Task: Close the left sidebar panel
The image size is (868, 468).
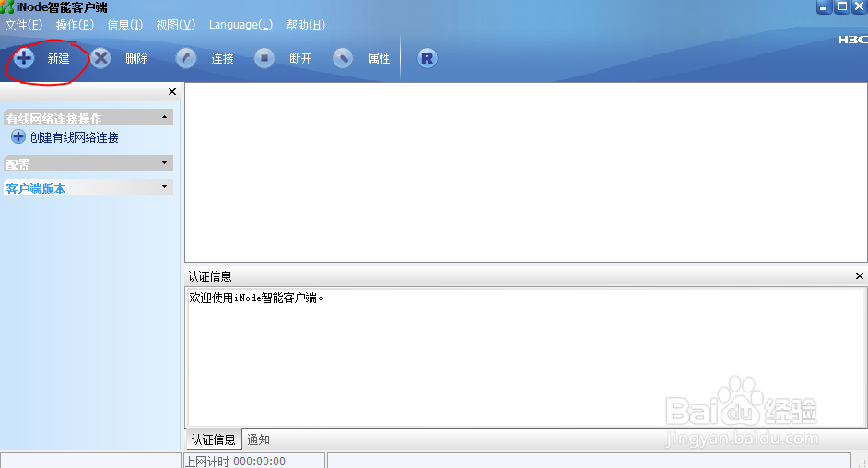Action: [x=172, y=92]
